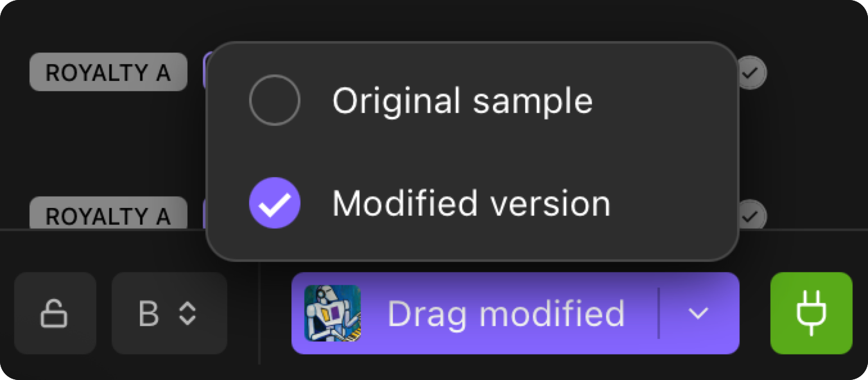
Task: Click the white checkmark in Modified version
Action: tap(274, 203)
